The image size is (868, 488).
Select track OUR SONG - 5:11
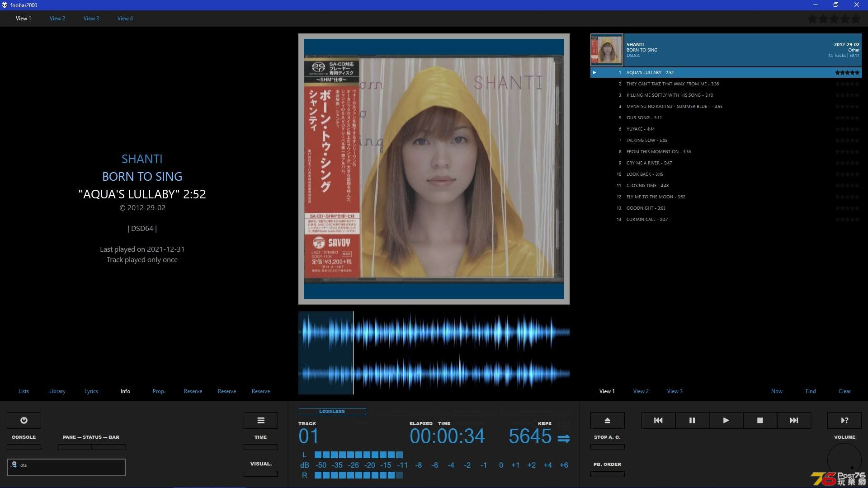pyautogui.click(x=726, y=117)
